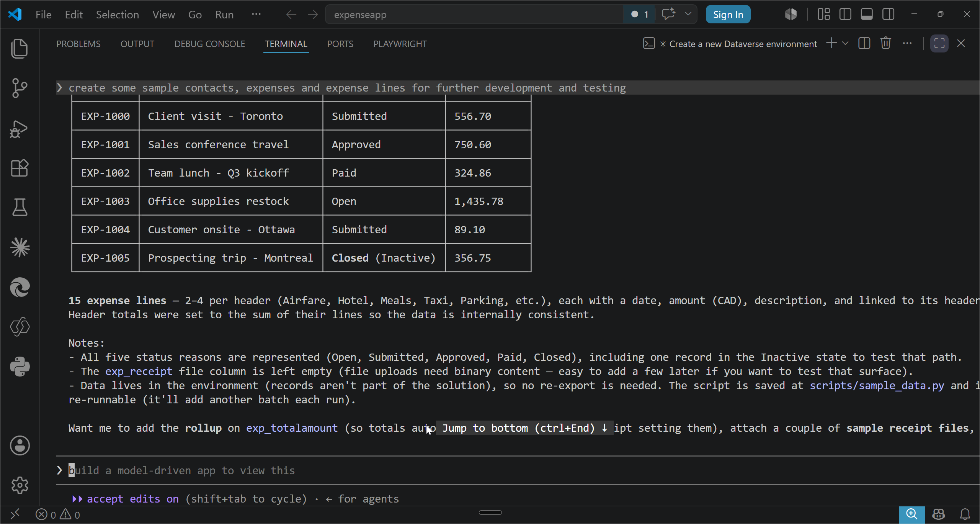Open the Go menu

(x=195, y=15)
